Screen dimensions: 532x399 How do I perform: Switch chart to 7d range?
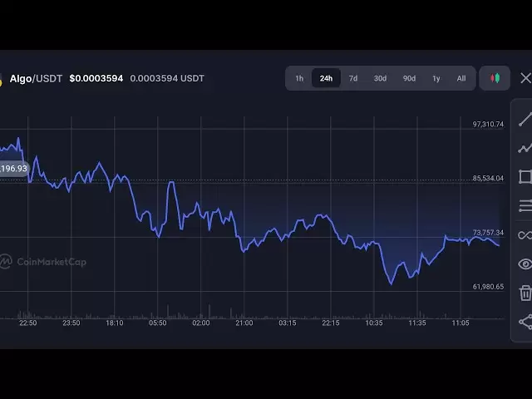tap(353, 78)
